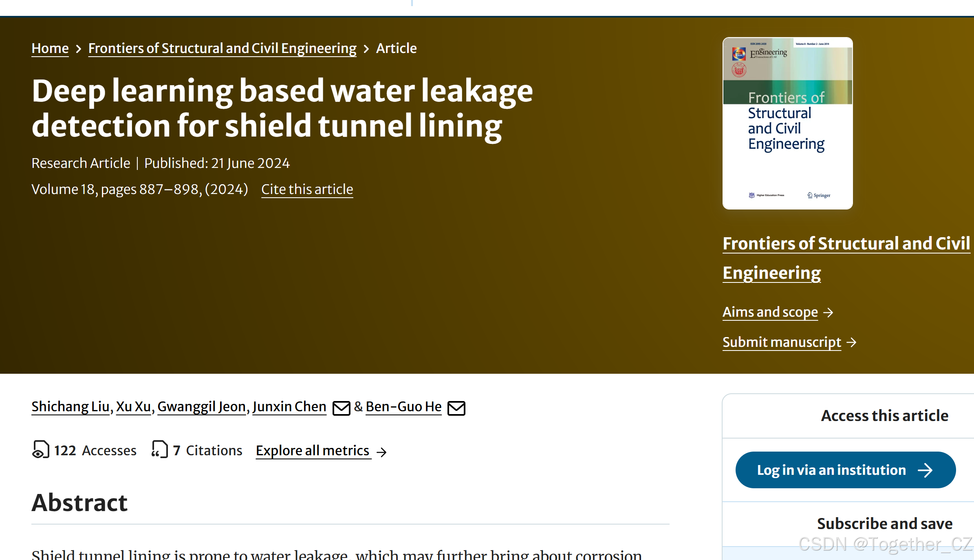Open the journal breadcrumb link

[222, 48]
